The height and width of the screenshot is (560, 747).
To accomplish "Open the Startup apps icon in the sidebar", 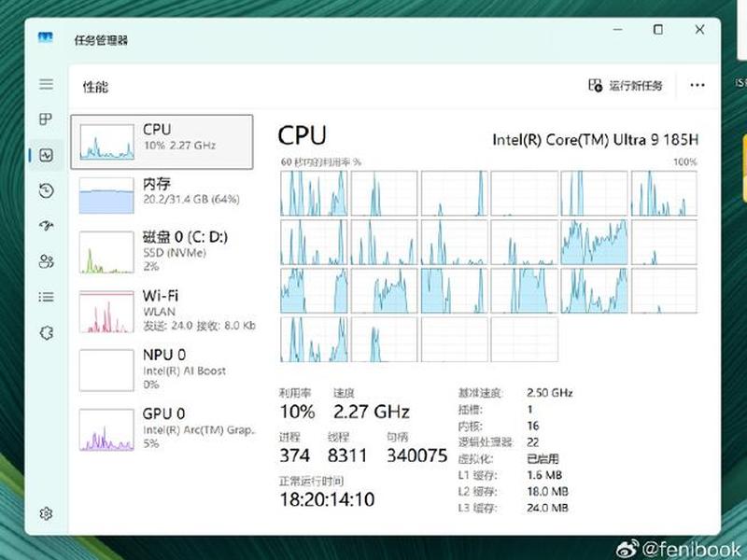I will pyautogui.click(x=46, y=226).
